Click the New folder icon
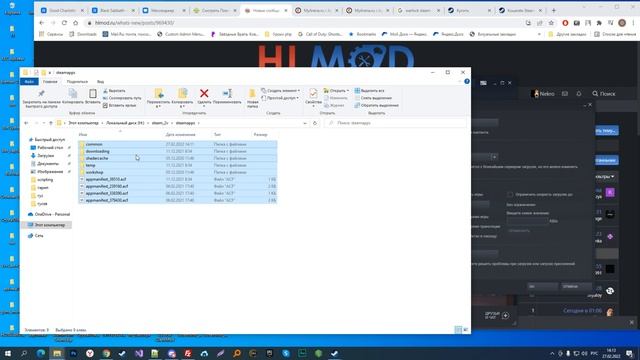This screenshot has height=360, width=640. click(252, 94)
